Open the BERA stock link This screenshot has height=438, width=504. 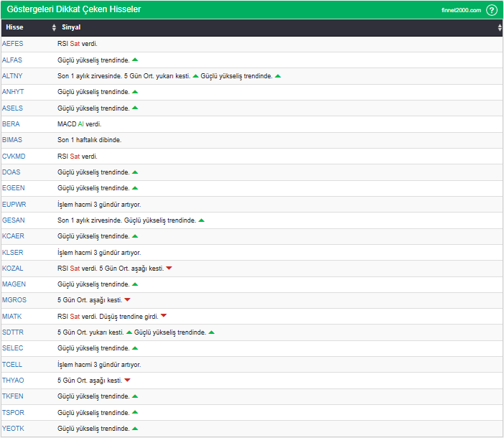tap(11, 124)
